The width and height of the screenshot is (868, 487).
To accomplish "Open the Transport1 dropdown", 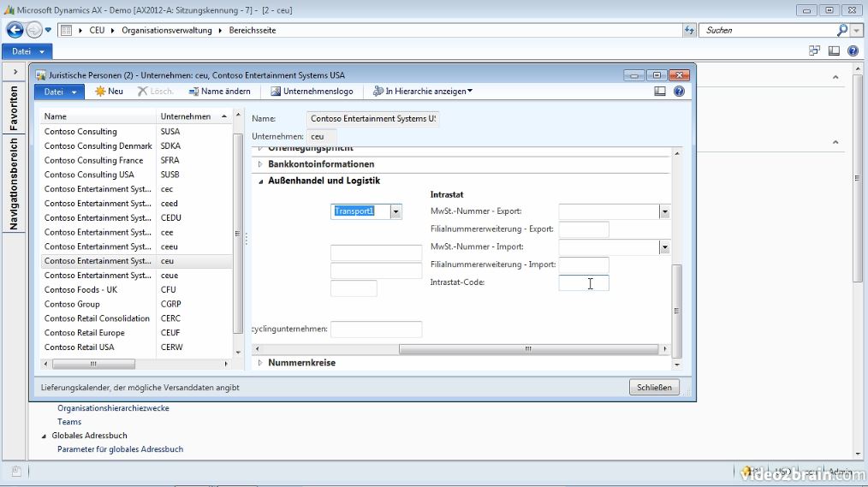I will click(395, 211).
